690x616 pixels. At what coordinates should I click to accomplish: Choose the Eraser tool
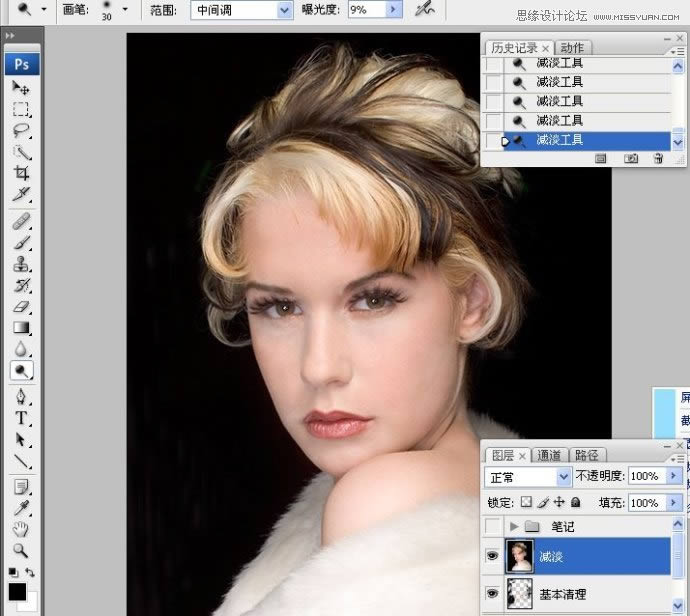[x=21, y=307]
